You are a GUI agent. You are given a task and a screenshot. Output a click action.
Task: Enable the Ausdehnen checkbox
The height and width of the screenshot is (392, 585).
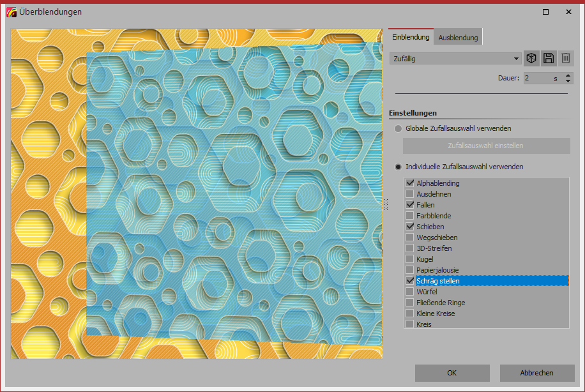pos(410,194)
